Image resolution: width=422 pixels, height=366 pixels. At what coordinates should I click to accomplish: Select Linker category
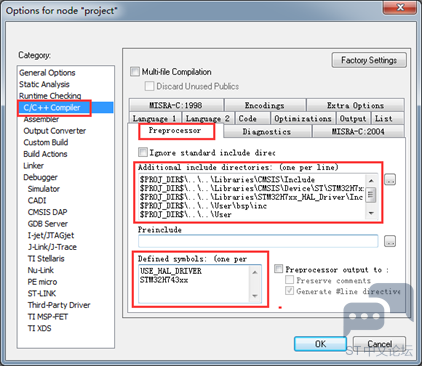tap(33, 166)
